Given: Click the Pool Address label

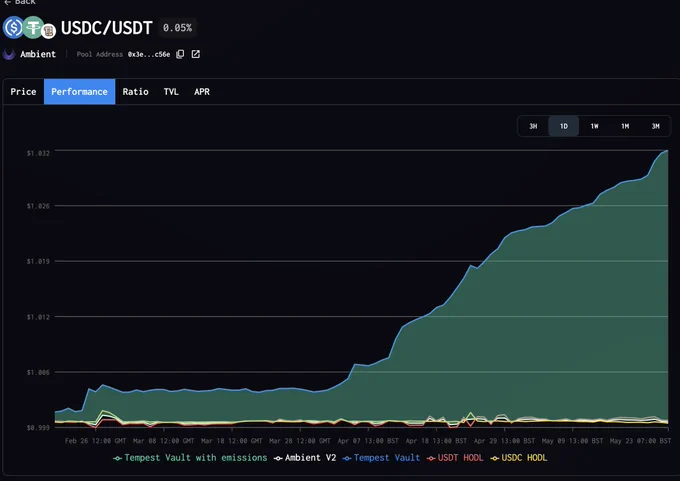Looking at the screenshot, I should pyautogui.click(x=100, y=54).
